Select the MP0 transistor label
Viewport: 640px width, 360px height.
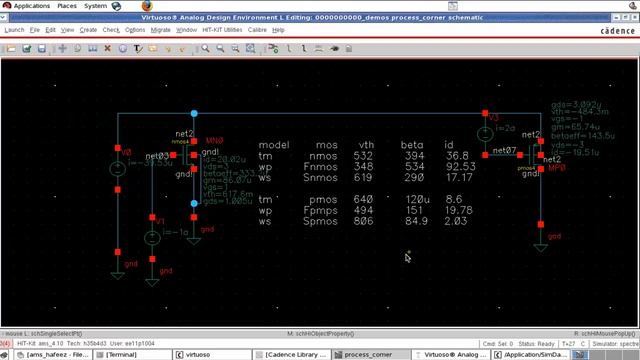556,168
